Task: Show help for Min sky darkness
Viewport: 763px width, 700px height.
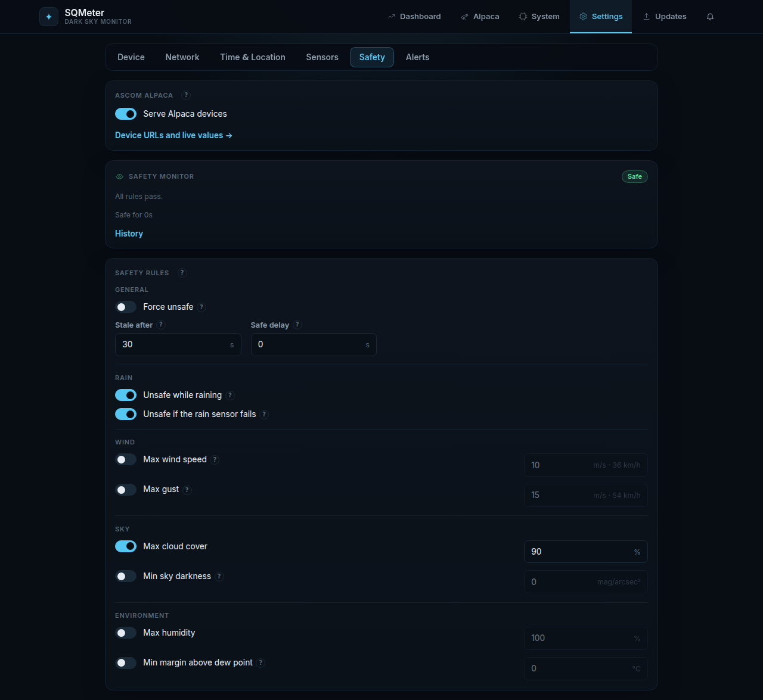Action: (x=219, y=577)
